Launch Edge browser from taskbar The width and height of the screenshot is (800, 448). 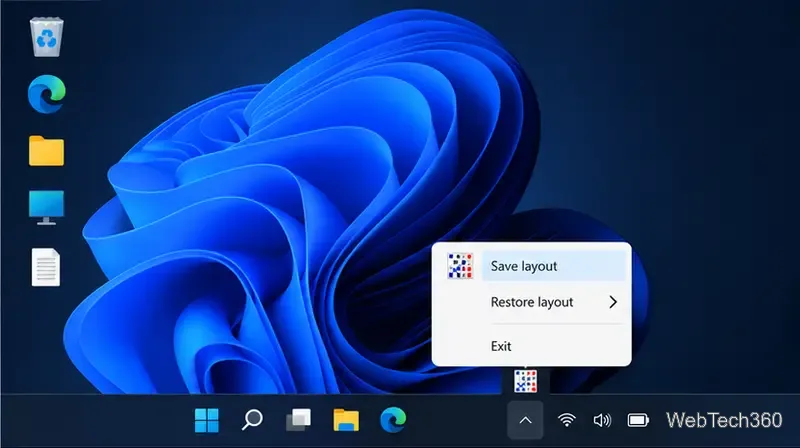(x=393, y=420)
